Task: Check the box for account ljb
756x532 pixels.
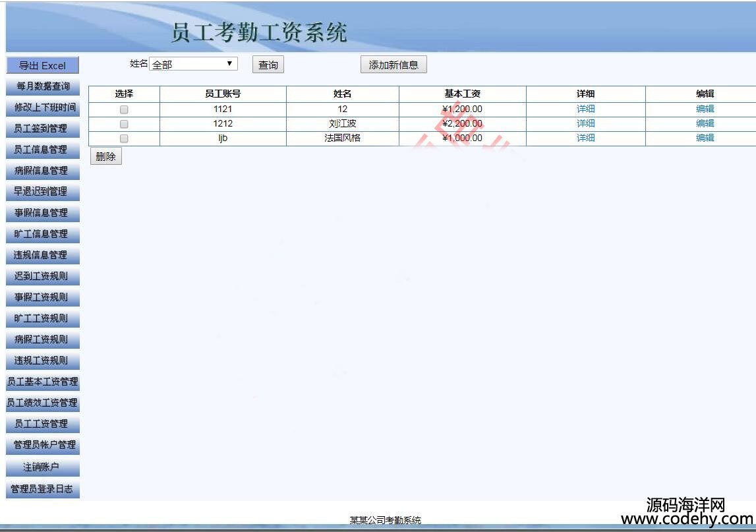Action: click(x=124, y=138)
